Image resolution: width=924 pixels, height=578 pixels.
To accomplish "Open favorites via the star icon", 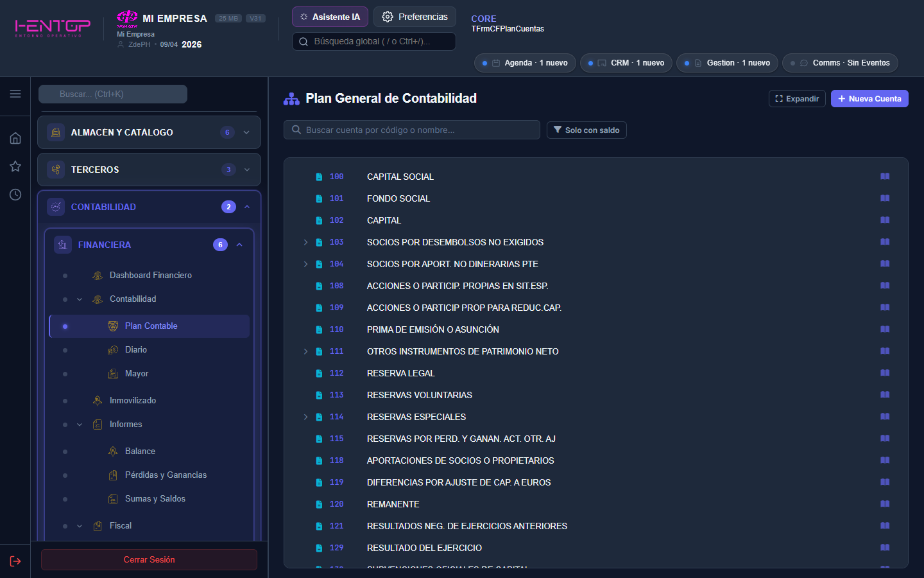I will 15,166.
